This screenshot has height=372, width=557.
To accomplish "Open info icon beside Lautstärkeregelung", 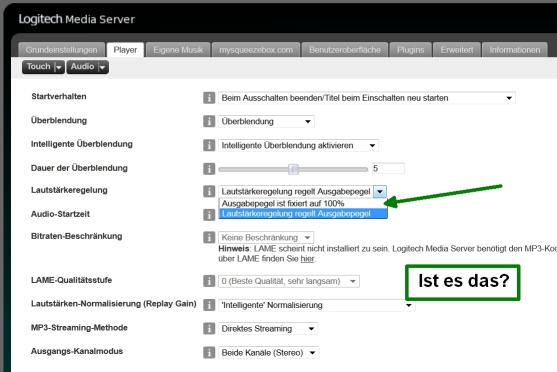I will 209,191.
